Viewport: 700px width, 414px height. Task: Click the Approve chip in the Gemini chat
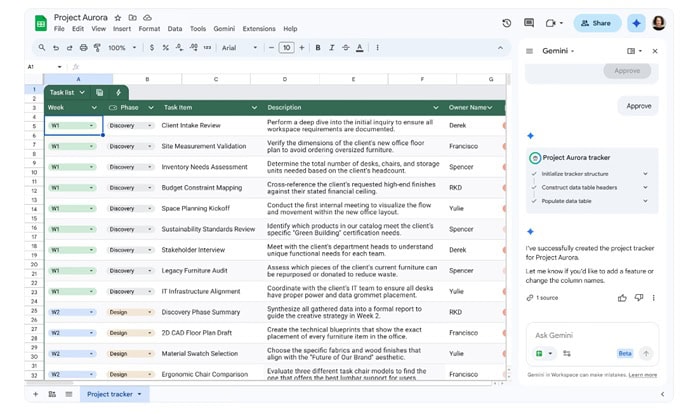click(x=638, y=106)
